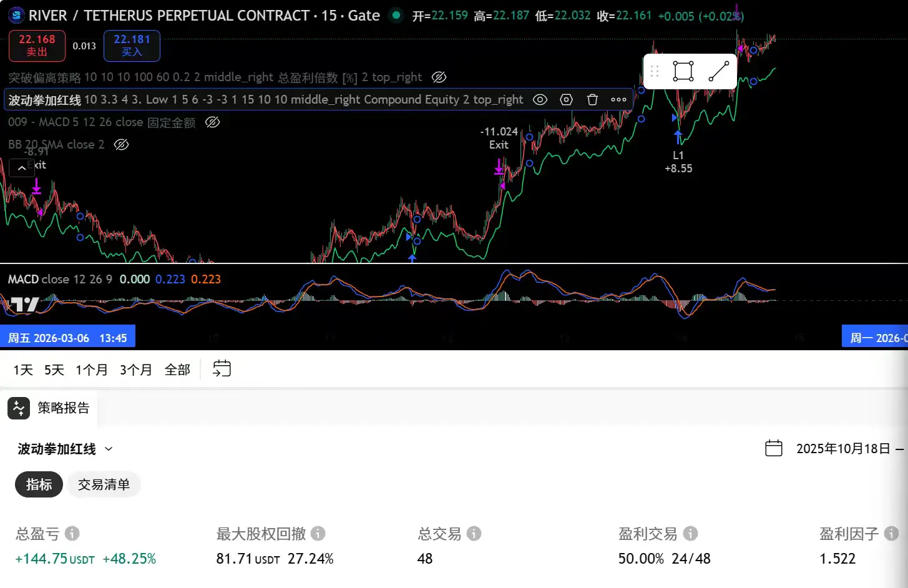This screenshot has height=588, width=908.
Task: Select the 009 - MACD legend entry
Action: [x=102, y=122]
